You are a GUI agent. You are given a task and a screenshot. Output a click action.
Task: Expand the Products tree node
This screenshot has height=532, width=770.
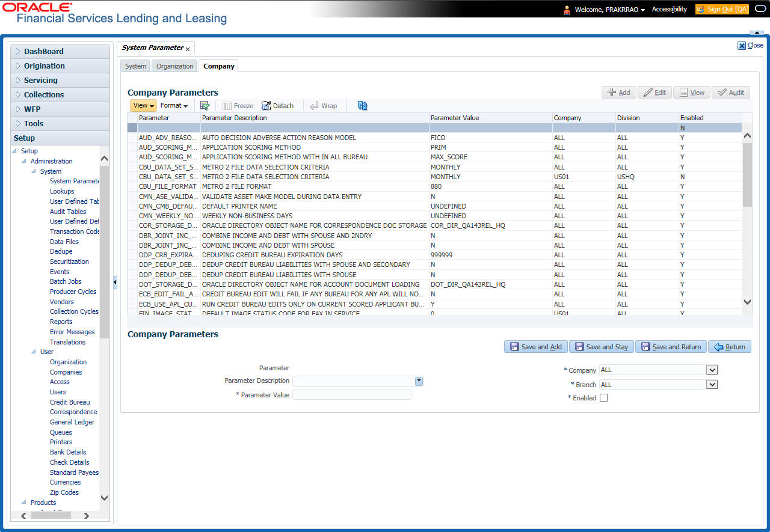(25, 503)
